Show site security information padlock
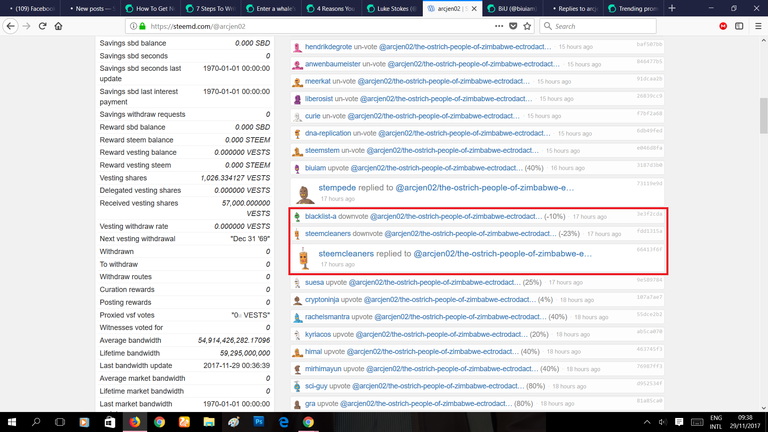Viewport: 768px width, 432px height. point(143,26)
